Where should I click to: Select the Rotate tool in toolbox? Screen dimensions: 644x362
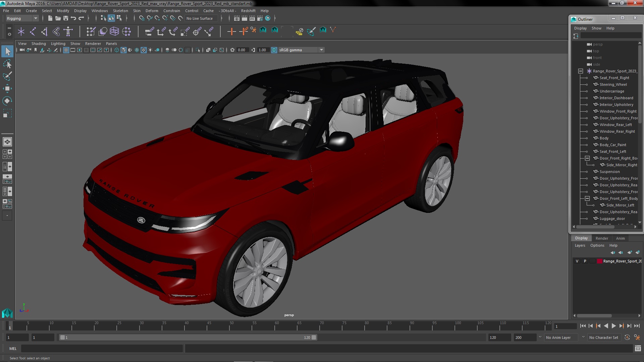7,101
